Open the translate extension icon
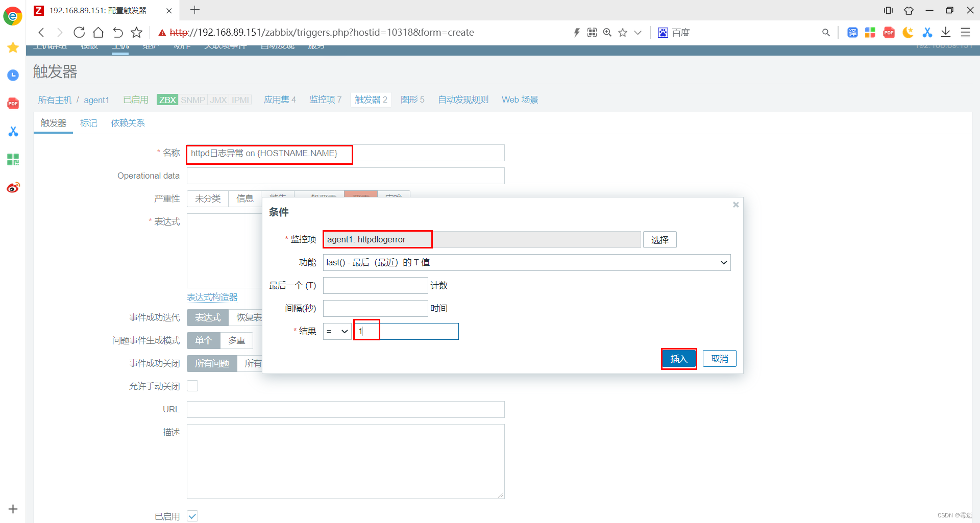980x523 pixels. (852, 33)
